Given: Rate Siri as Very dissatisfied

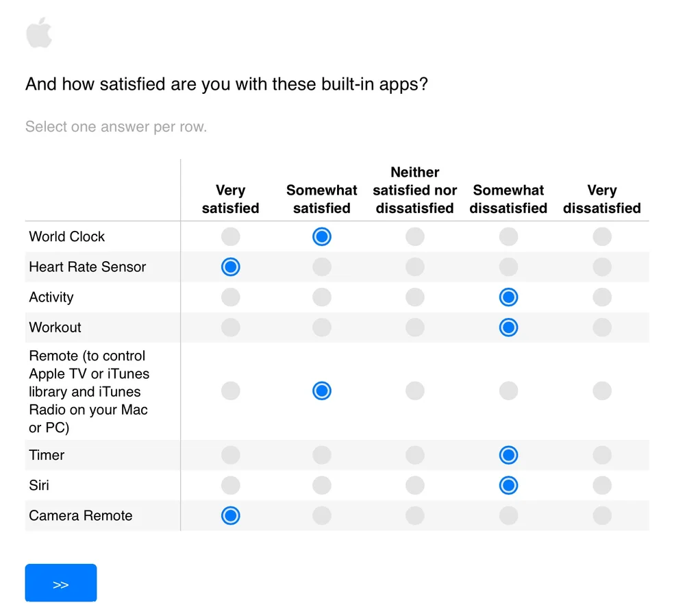Looking at the screenshot, I should [602, 486].
